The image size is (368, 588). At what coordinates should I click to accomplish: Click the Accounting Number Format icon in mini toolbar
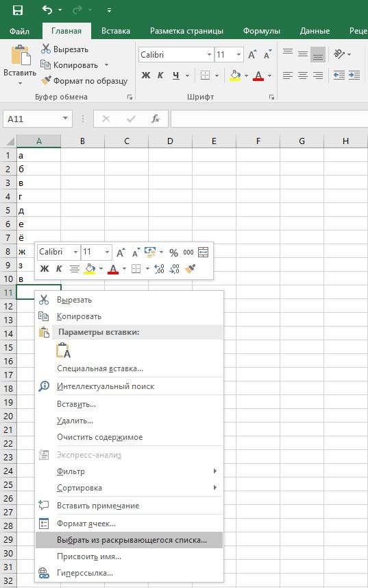(150, 252)
